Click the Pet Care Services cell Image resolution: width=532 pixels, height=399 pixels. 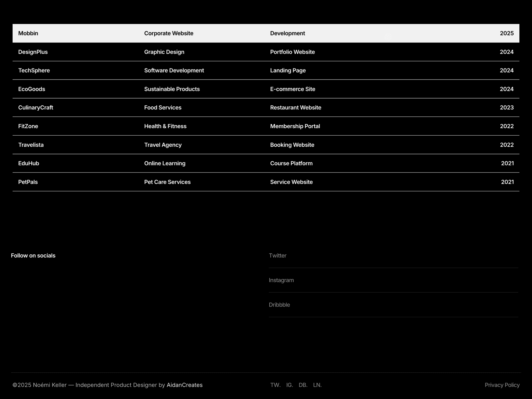coord(167,182)
